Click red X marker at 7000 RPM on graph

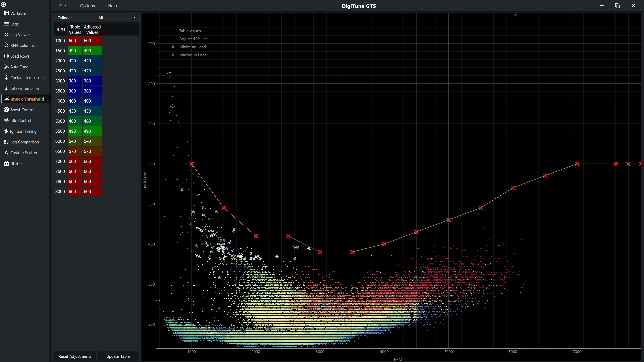click(x=577, y=164)
